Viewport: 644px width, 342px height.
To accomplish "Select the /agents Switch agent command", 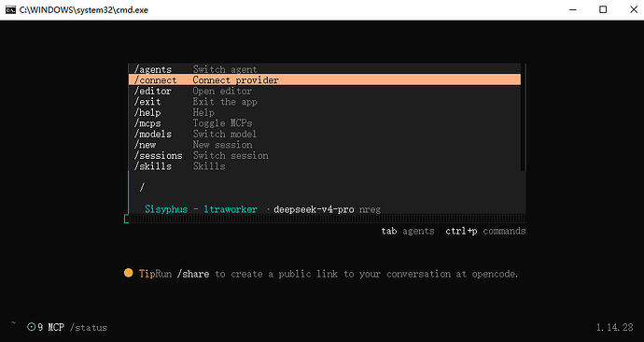I will coord(325,69).
